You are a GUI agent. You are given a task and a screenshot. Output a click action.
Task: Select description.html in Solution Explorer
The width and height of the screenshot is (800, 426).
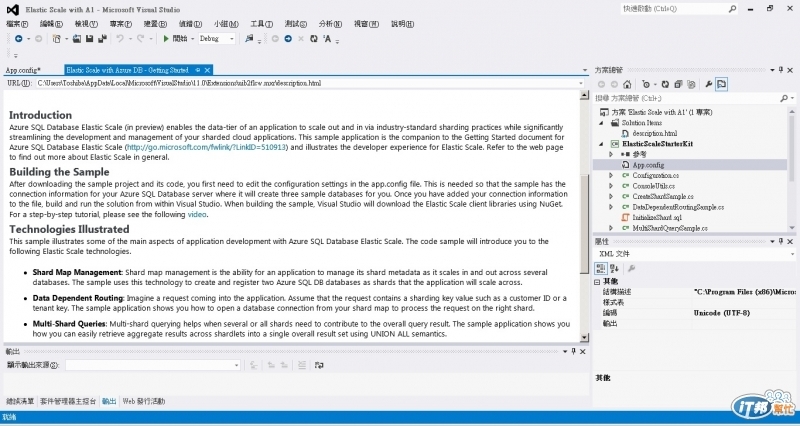pos(655,133)
